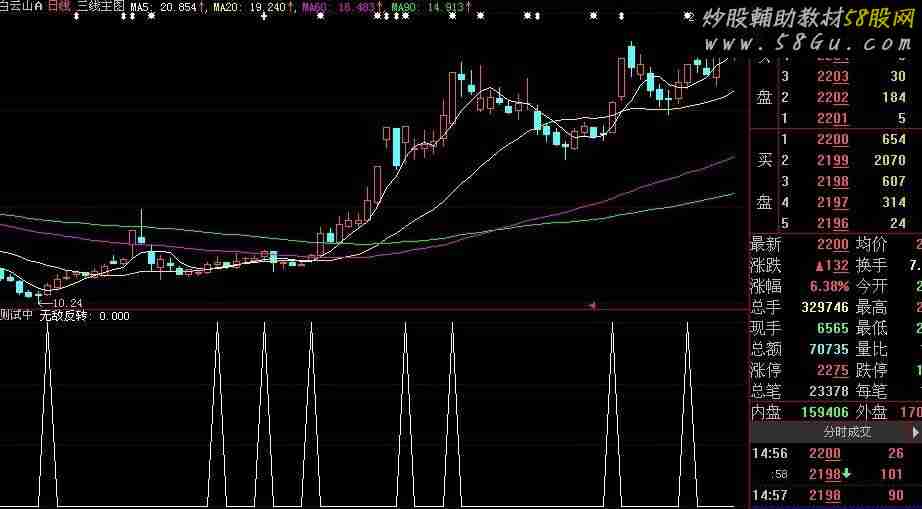Click the red arrow marker on panel divider
Screen dimensions: 922x509
pyautogui.click(x=593, y=306)
